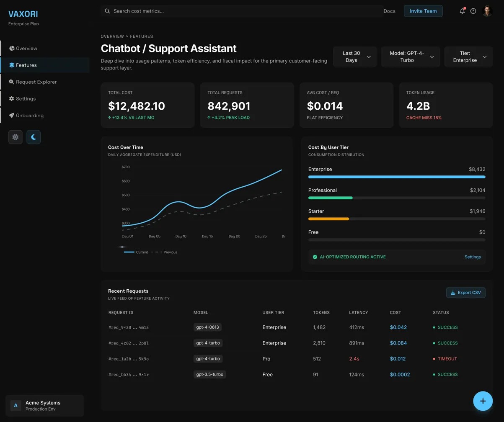This screenshot has width=504, height=422.
Task: Open the Overview sidebar item
Action: 26,49
